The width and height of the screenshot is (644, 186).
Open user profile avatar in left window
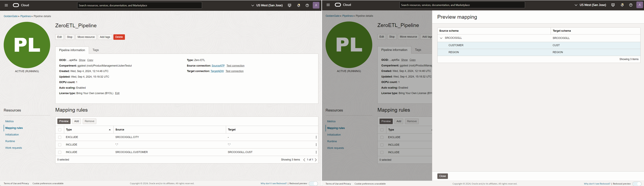point(316,5)
